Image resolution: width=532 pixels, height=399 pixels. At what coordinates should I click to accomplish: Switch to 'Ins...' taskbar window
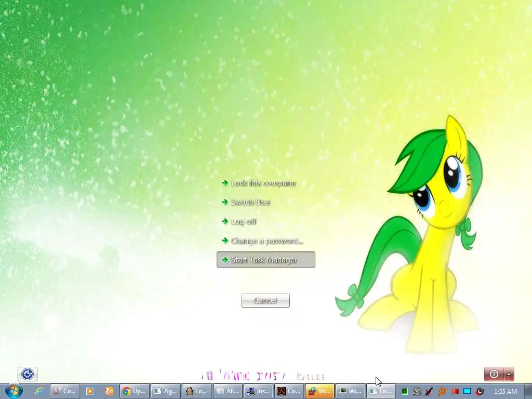[259, 391]
